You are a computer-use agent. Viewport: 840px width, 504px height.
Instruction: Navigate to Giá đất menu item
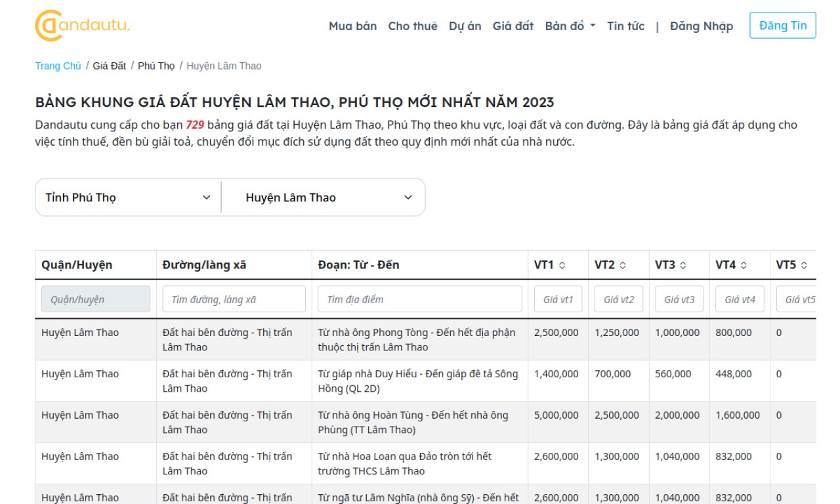click(x=513, y=26)
